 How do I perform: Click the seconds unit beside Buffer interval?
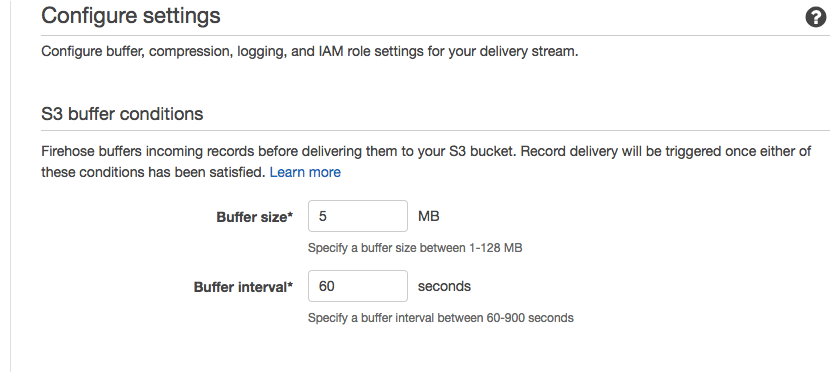(444, 286)
